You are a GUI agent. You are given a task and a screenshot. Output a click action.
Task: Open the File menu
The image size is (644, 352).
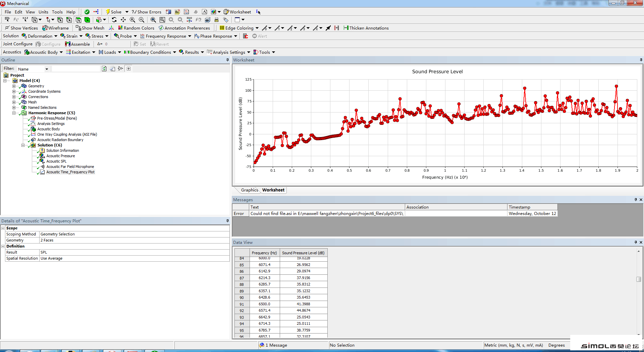tap(8, 12)
